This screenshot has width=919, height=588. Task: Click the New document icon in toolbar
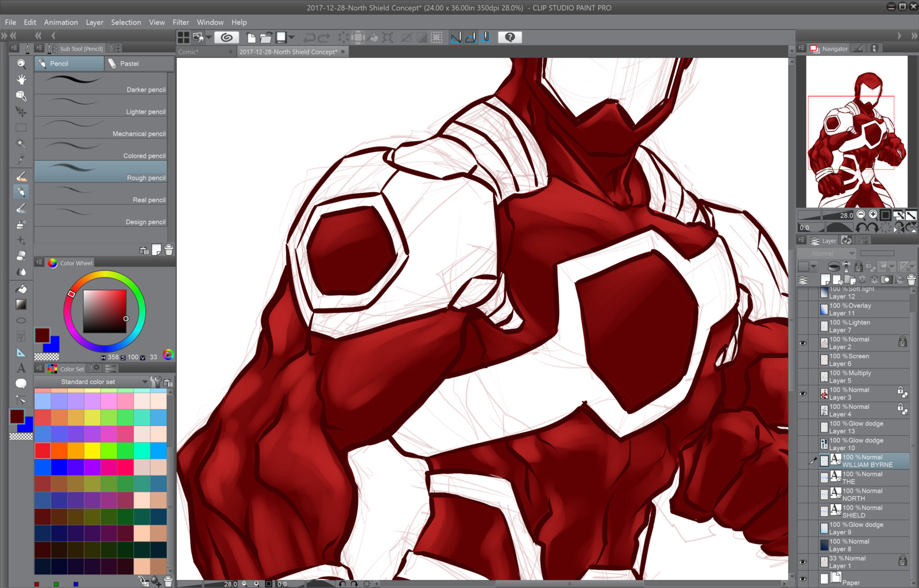[x=251, y=38]
